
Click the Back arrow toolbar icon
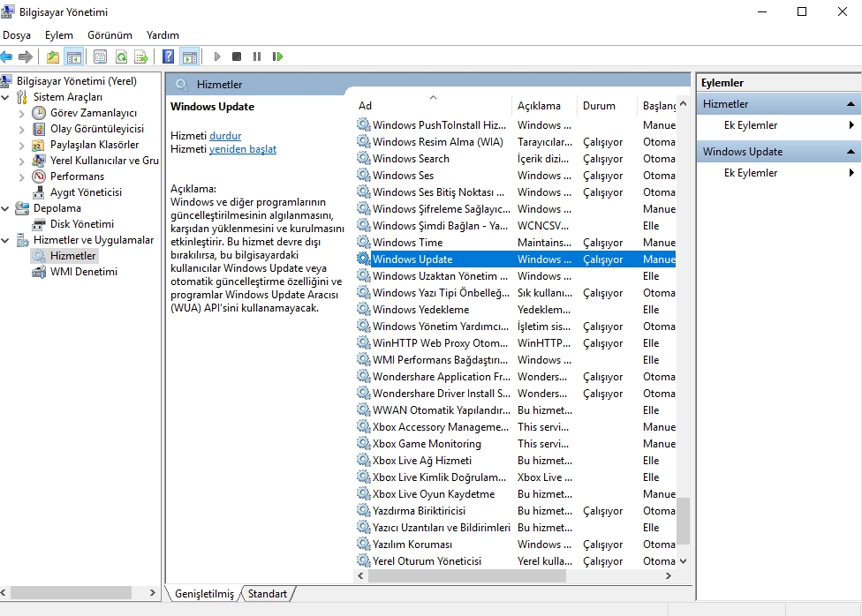[x=6, y=56]
